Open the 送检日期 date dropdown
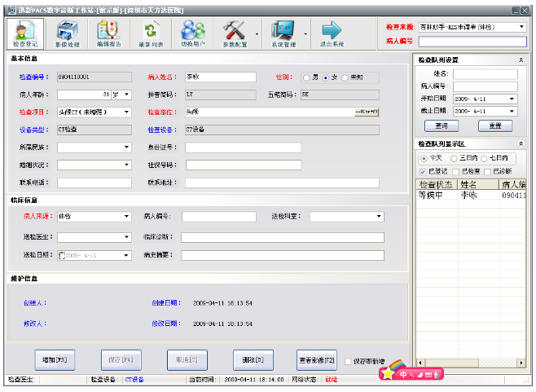The width and height of the screenshot is (536, 392). click(x=126, y=255)
